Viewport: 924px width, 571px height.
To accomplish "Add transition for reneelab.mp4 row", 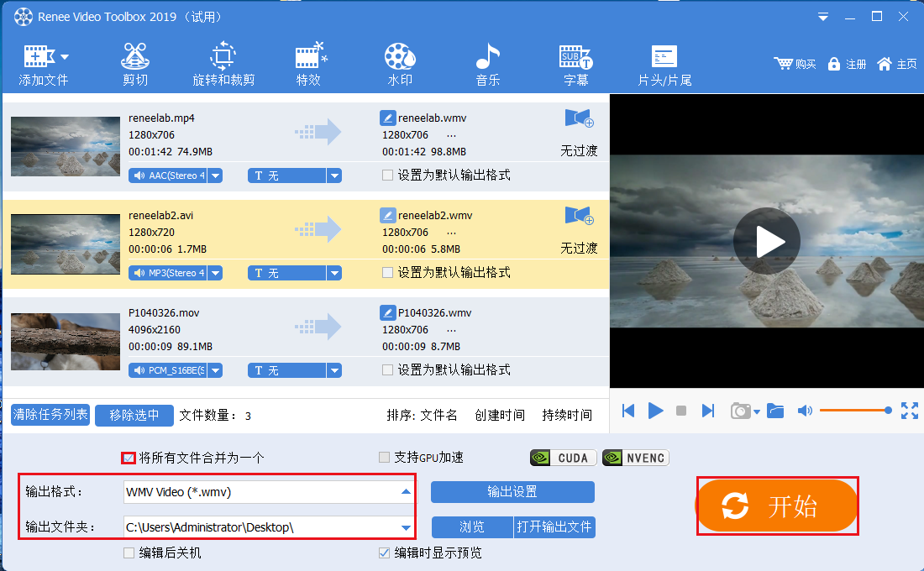I will tap(580, 118).
